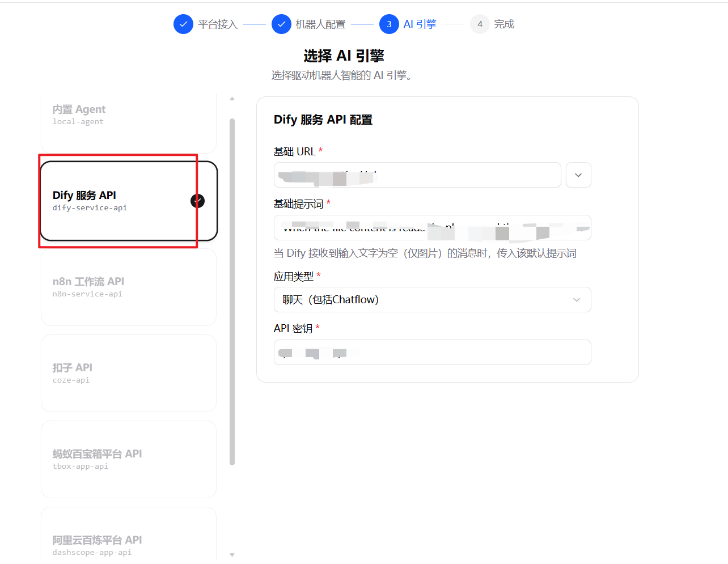Click the step 3 AI 引擎 circle
The image size is (728, 564).
pyautogui.click(x=389, y=24)
